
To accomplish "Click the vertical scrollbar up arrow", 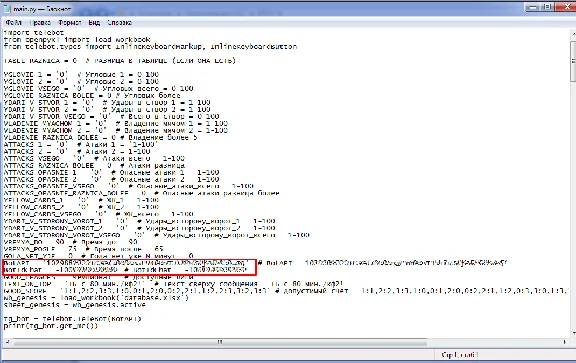I will pyautogui.click(x=573, y=34).
